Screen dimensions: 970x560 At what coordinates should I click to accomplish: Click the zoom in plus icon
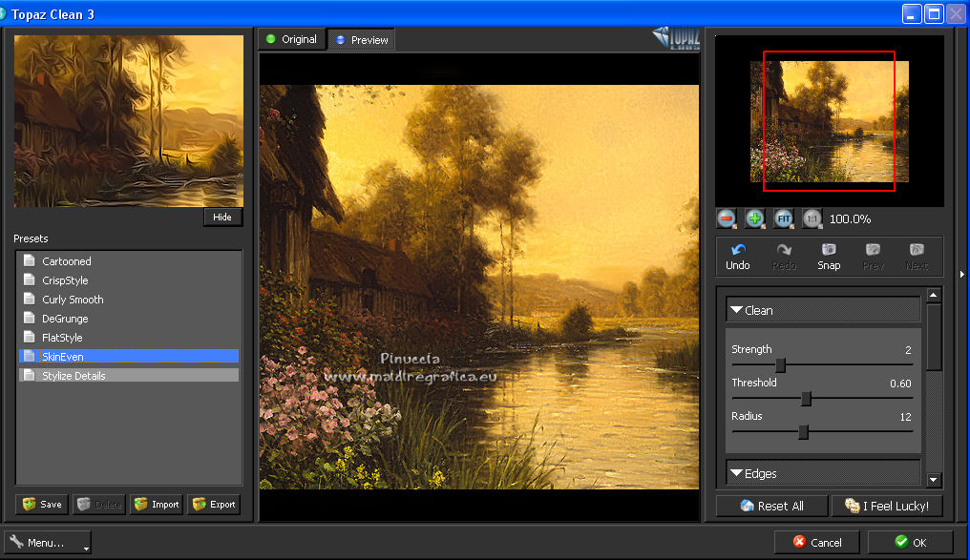[x=755, y=218]
